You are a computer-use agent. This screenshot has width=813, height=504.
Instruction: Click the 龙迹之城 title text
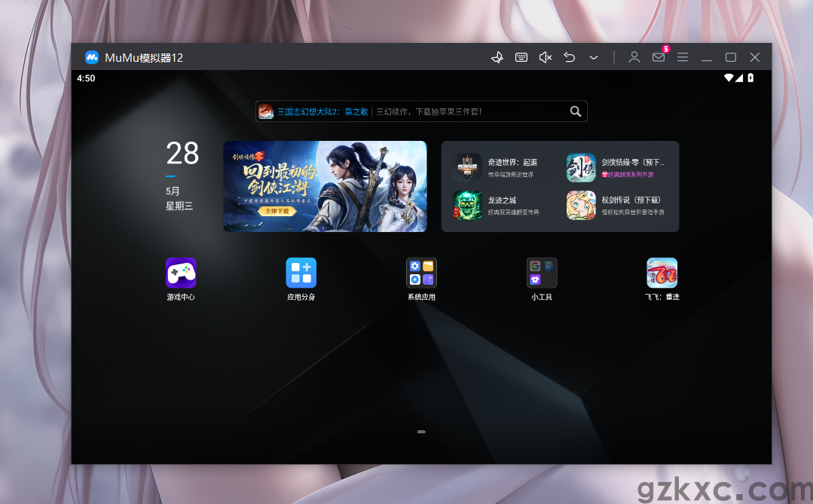click(502, 200)
